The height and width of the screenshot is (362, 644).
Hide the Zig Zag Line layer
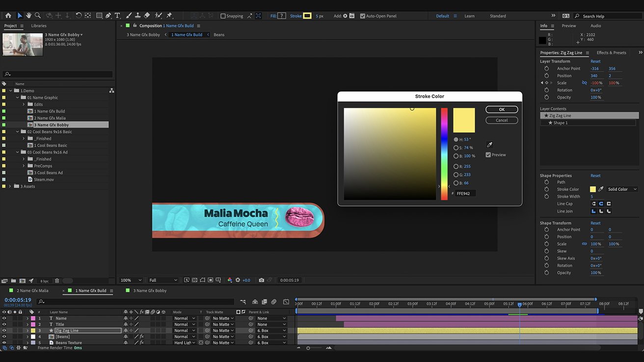[4, 331]
